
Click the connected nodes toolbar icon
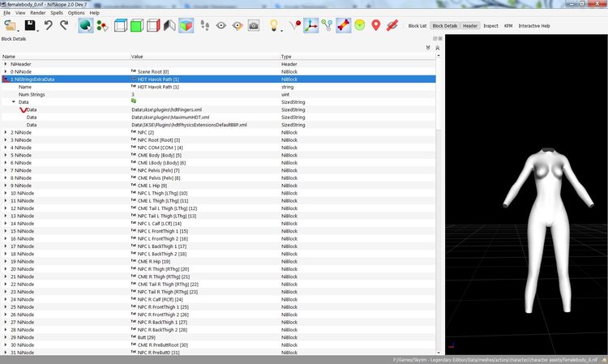[327, 26]
